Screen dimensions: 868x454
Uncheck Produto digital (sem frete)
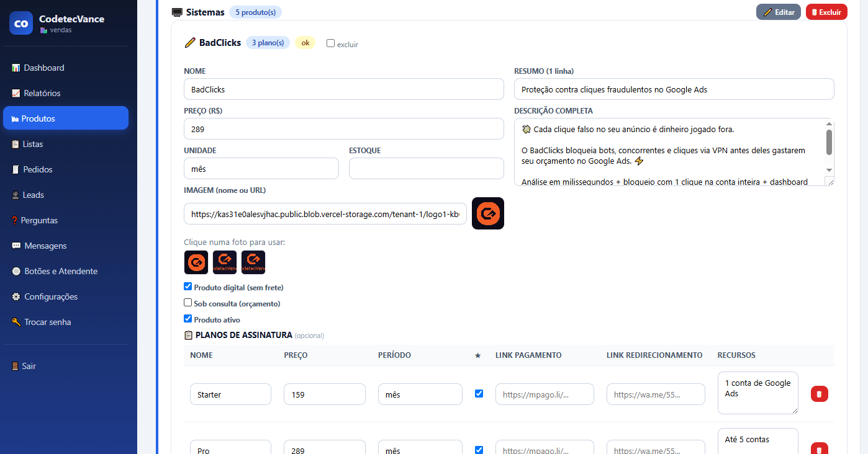click(x=188, y=287)
